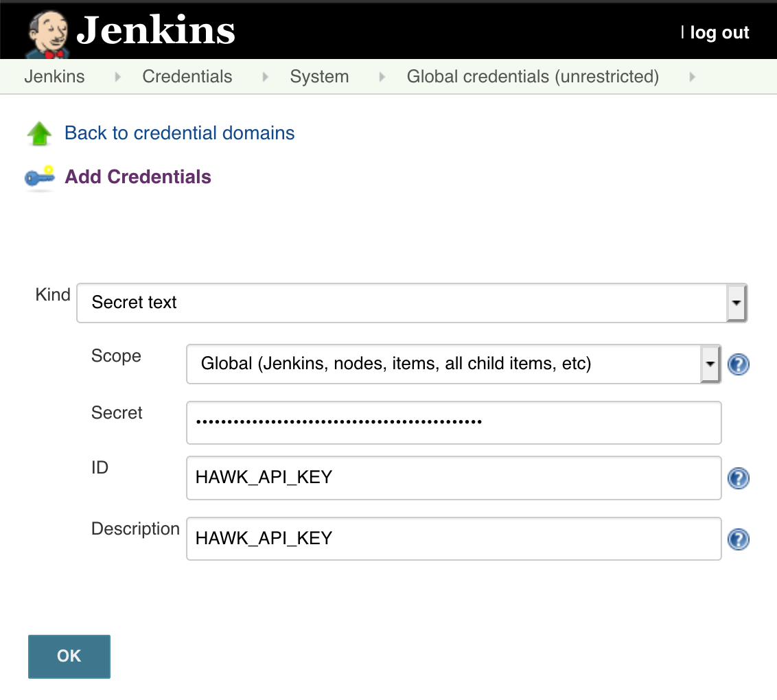This screenshot has height=700, width=777.
Task: Click the help icon beside the Description field
Action: point(738,539)
